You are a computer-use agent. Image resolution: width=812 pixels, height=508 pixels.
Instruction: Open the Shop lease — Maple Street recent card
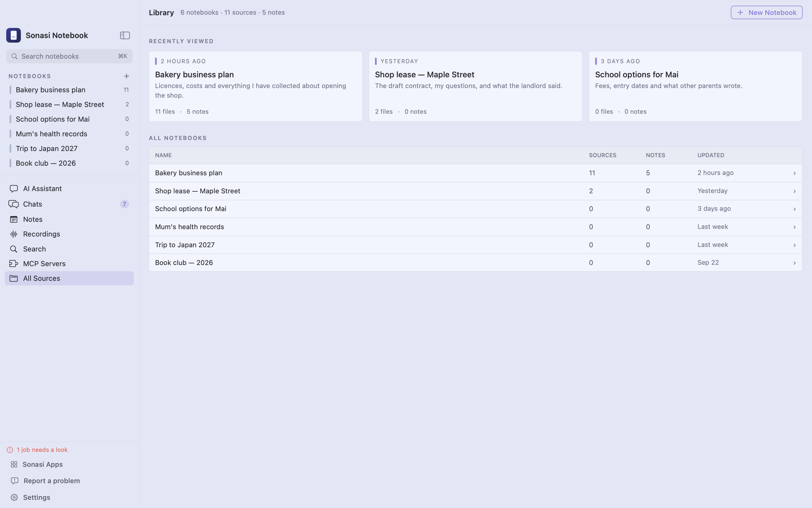click(475, 86)
